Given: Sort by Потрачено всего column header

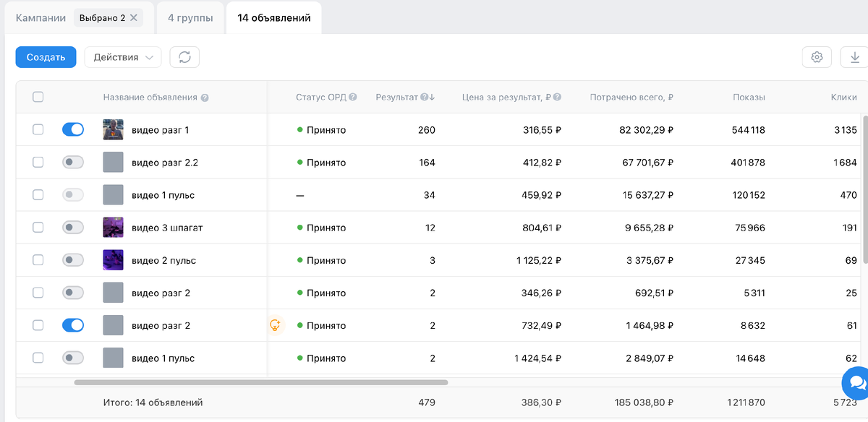Looking at the screenshot, I should coord(631,98).
